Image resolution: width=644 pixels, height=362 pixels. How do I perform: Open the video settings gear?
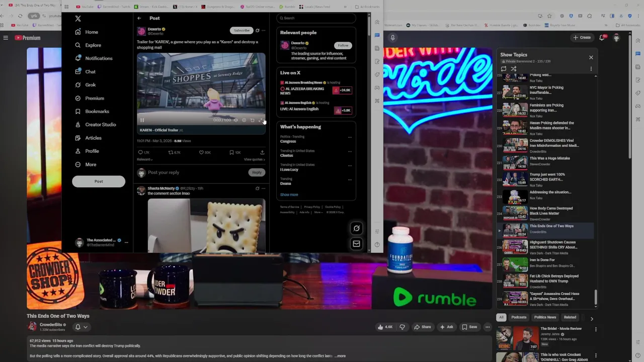click(244, 120)
